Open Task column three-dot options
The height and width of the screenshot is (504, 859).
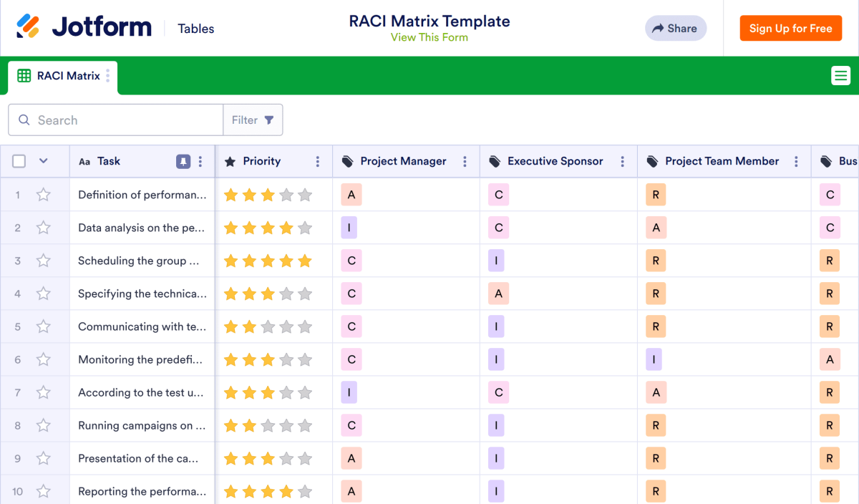point(200,162)
